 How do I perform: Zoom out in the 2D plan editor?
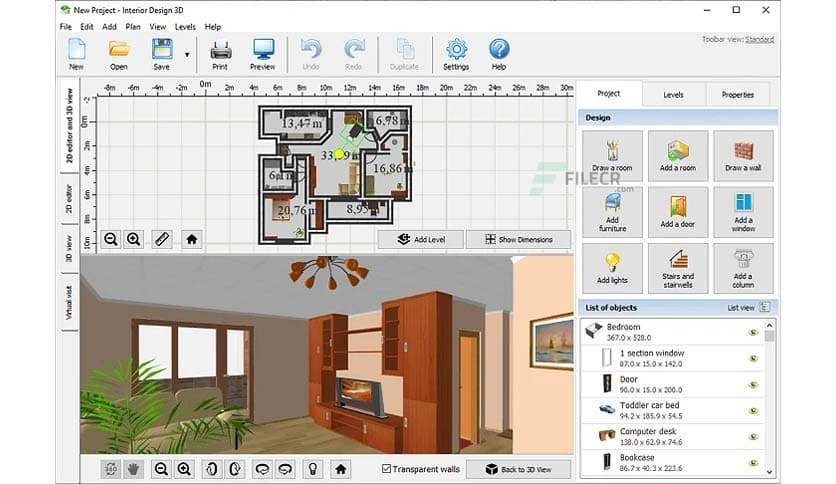pyautogui.click(x=111, y=239)
